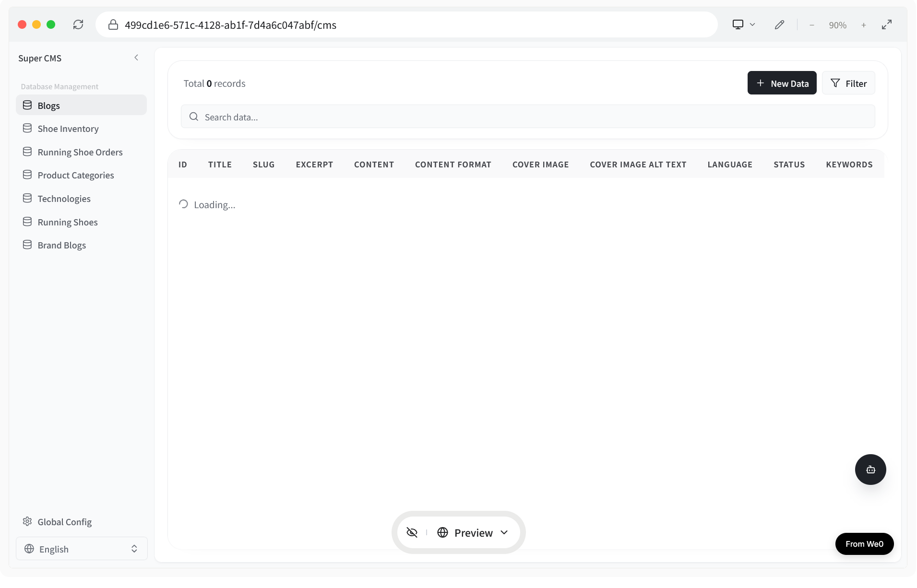The height and width of the screenshot is (588, 917).
Task: Reload the page with the refresh icon
Action: 78,24
